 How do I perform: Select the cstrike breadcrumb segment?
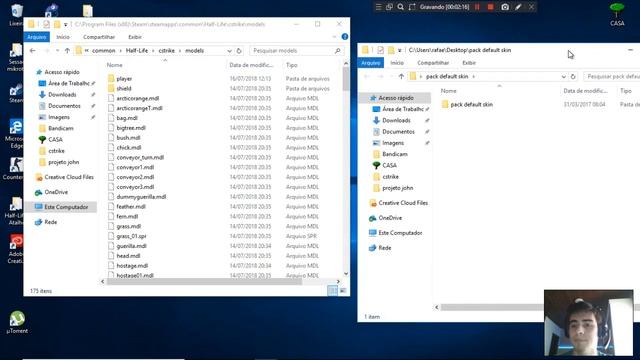[167, 51]
